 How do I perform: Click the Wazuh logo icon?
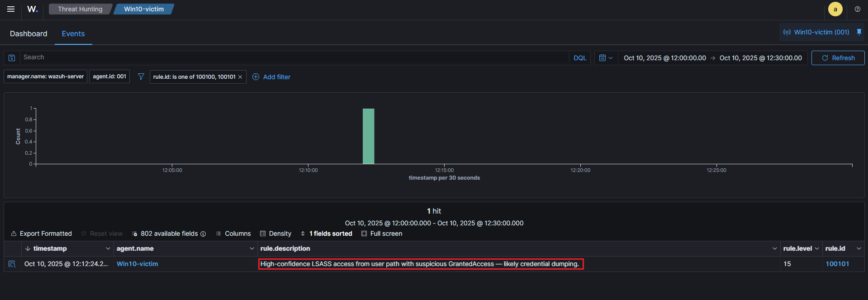click(33, 9)
